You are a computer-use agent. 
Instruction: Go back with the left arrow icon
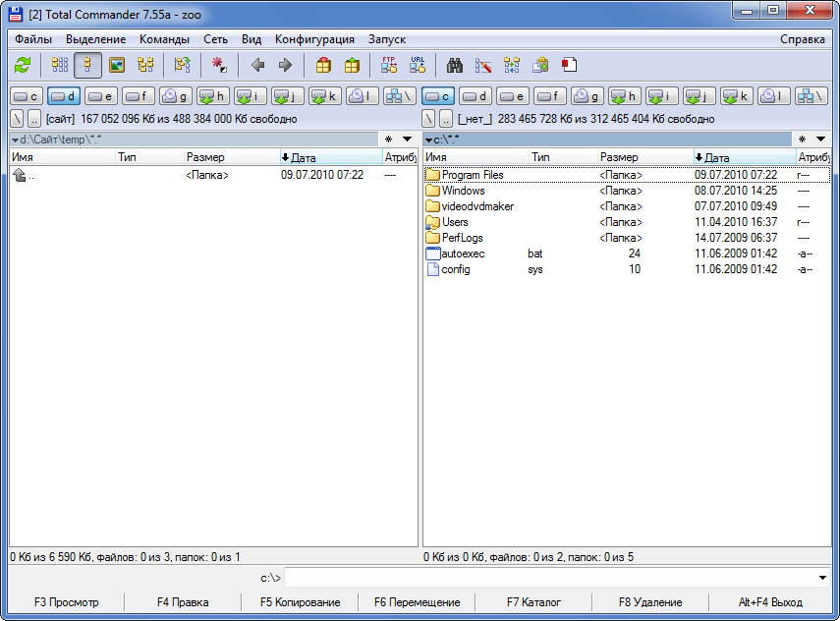257,66
